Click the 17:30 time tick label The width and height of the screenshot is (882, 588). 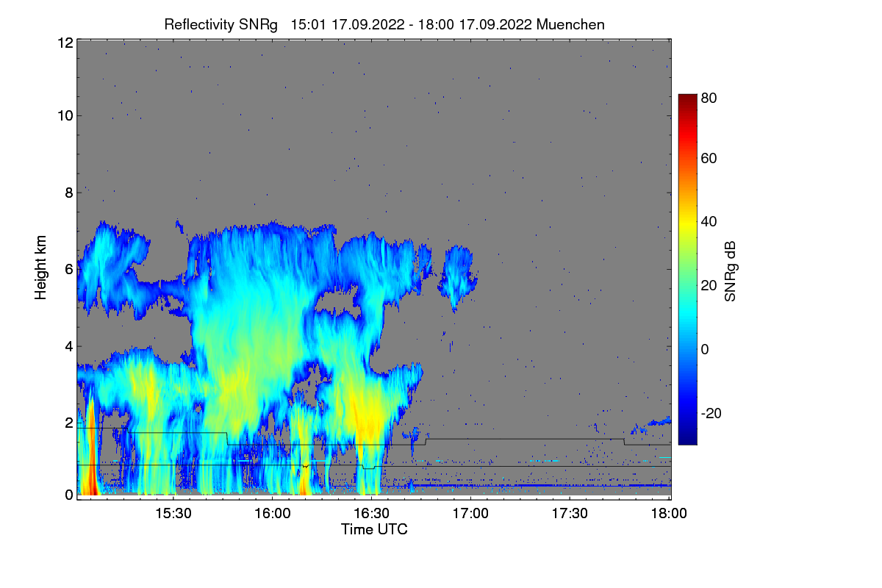coord(570,514)
